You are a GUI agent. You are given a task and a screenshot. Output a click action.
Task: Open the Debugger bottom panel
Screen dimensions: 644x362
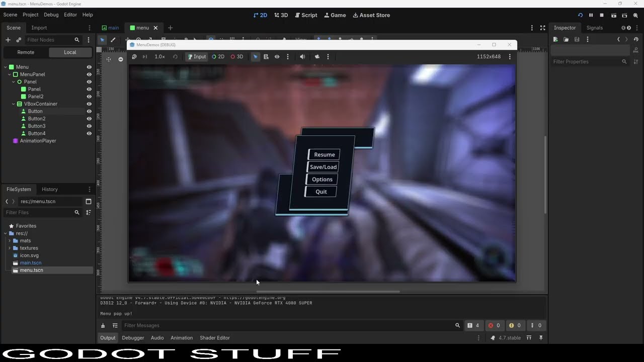pyautogui.click(x=133, y=338)
